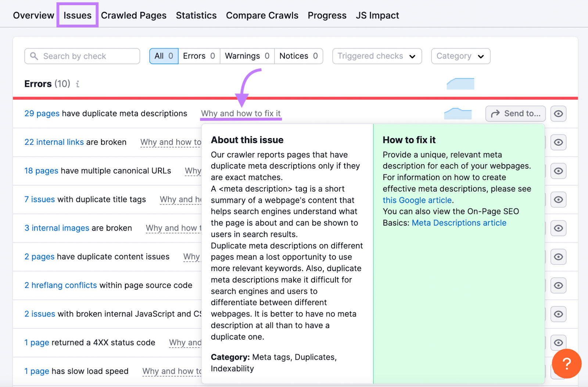Viewport: 588px width, 387px height.
Task: Click the eye icon on multiple canonical URLs row
Action: pyautogui.click(x=558, y=171)
